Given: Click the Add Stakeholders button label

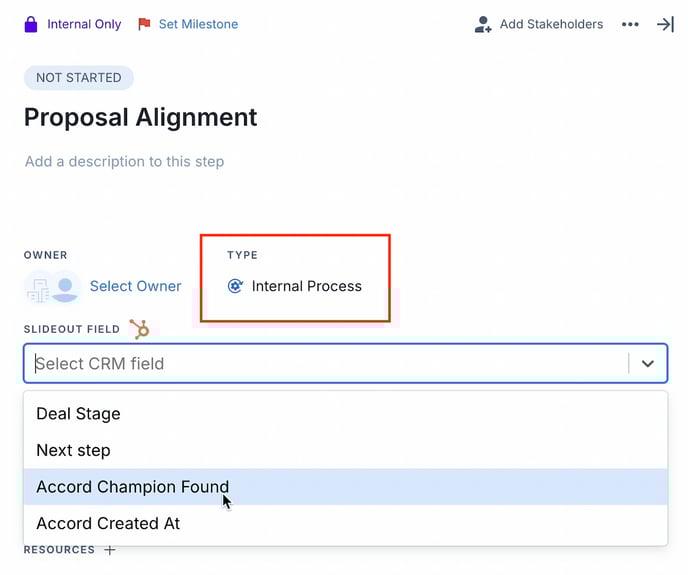Looking at the screenshot, I should point(551,24).
